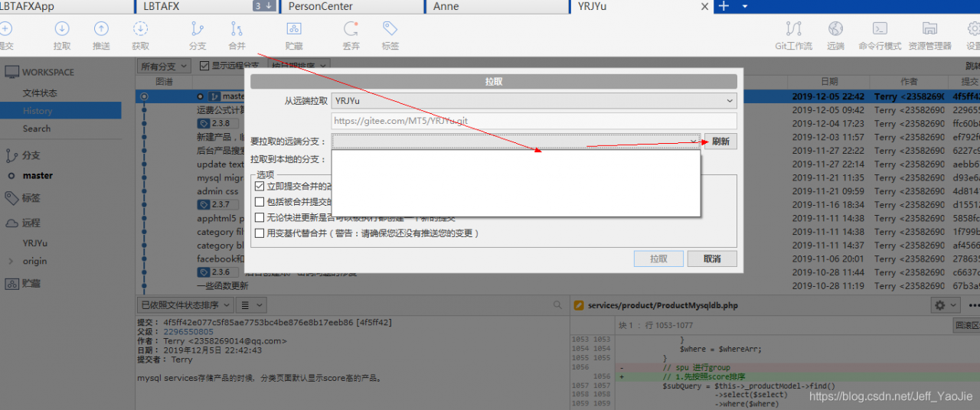Switch to the LBTAFXApp tab
Image resolution: width=980 pixels, height=410 pixels.
(x=66, y=6)
